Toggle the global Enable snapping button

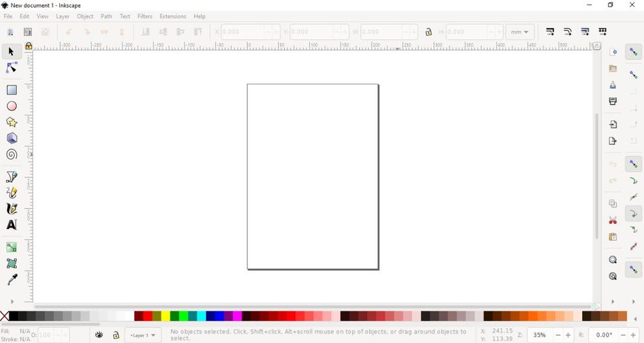point(633,52)
